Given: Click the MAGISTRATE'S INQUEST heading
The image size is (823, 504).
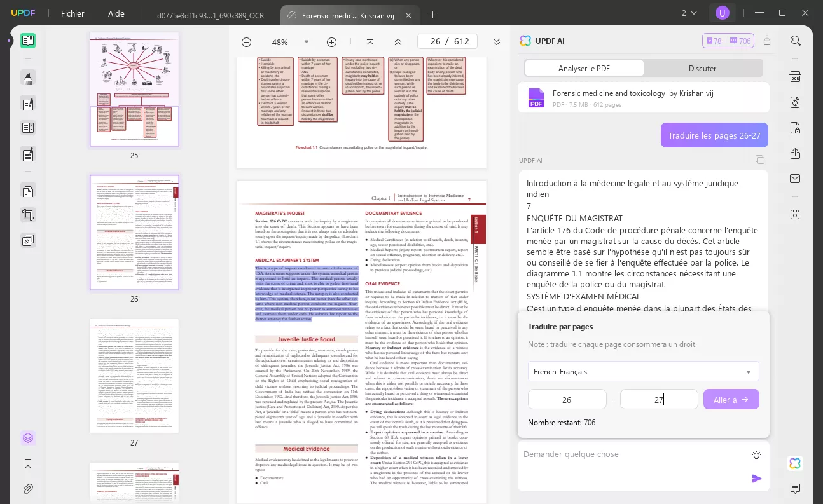Looking at the screenshot, I should click(x=280, y=214).
